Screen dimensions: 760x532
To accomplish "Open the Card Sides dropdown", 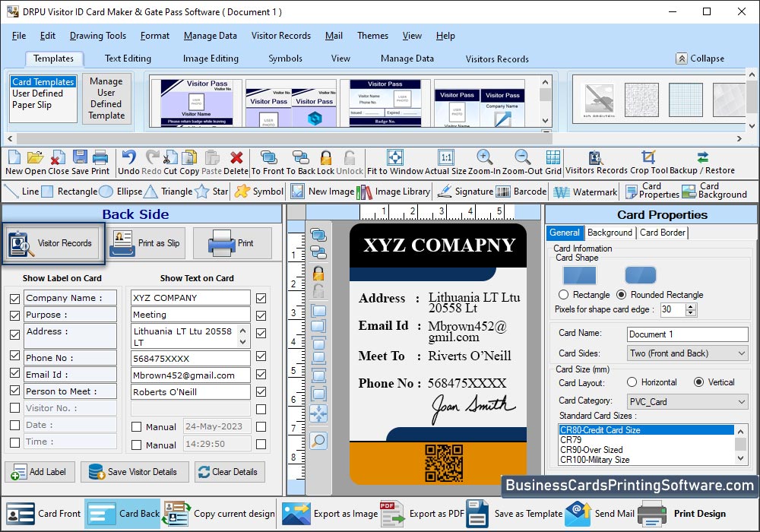I will 687,353.
